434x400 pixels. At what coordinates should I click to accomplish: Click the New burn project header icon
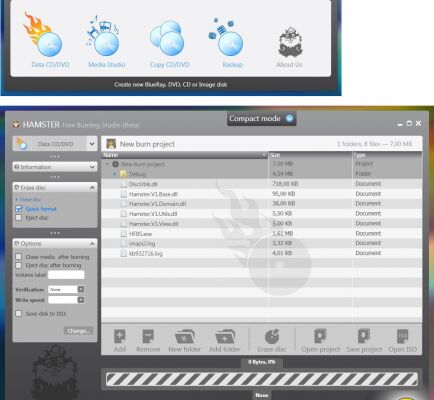point(111,144)
